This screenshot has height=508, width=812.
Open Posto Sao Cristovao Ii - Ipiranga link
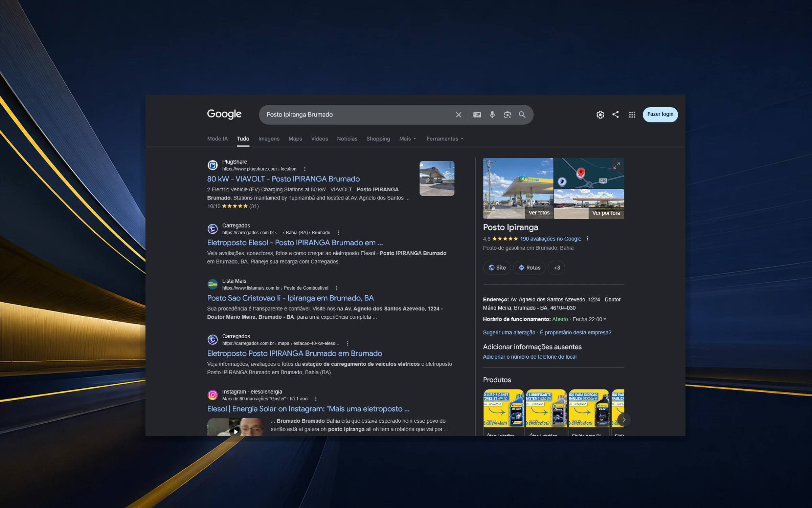click(x=290, y=298)
